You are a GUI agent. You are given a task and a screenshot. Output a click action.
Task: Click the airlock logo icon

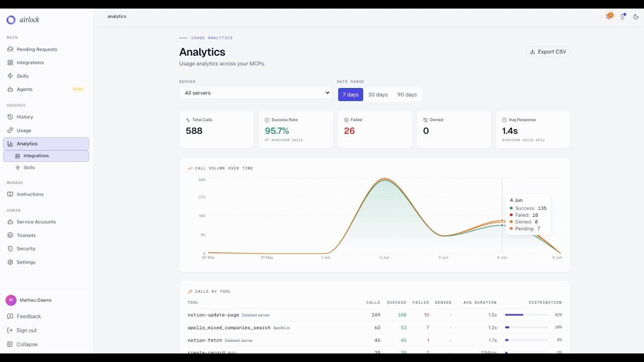coord(11,20)
